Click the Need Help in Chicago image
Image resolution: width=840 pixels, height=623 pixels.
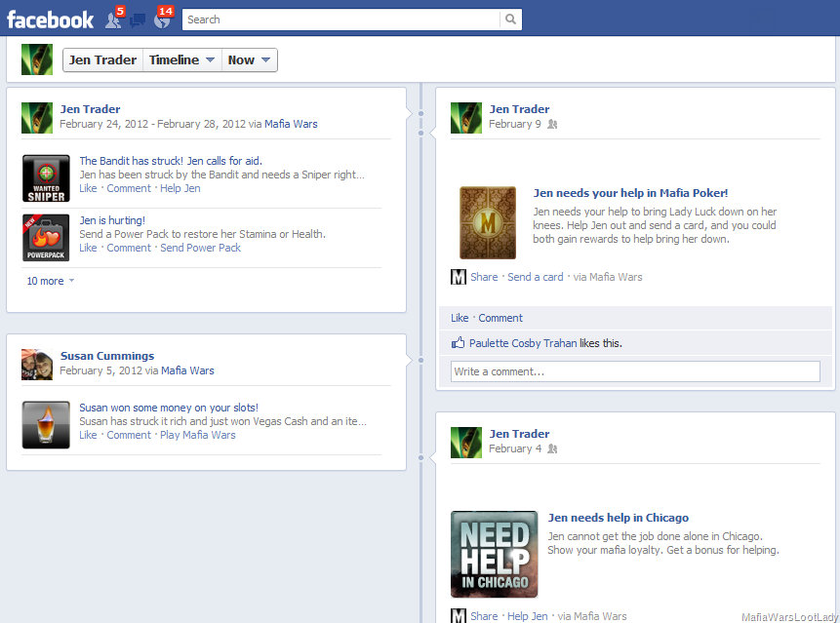click(x=494, y=554)
